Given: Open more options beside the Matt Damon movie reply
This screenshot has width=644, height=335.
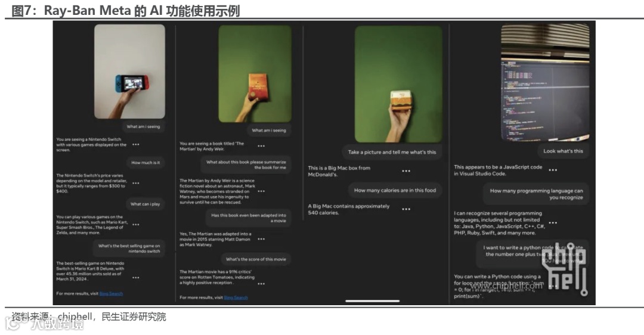Looking at the screenshot, I should click(x=261, y=238).
